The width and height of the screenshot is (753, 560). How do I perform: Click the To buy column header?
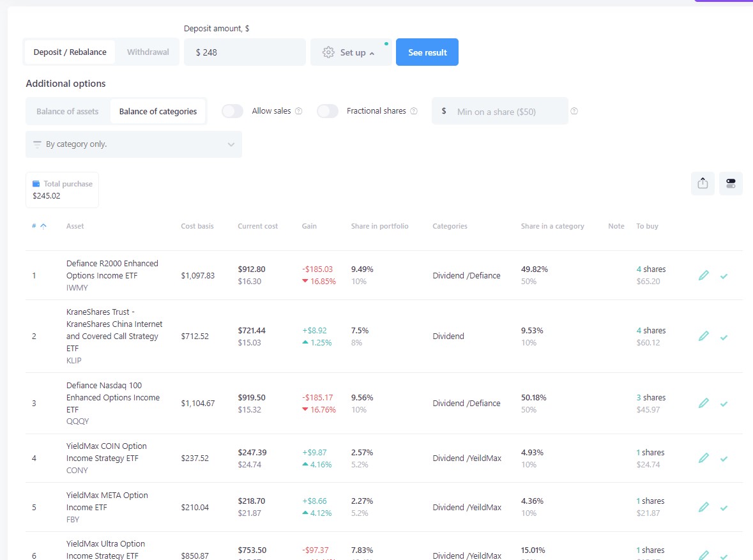(648, 226)
